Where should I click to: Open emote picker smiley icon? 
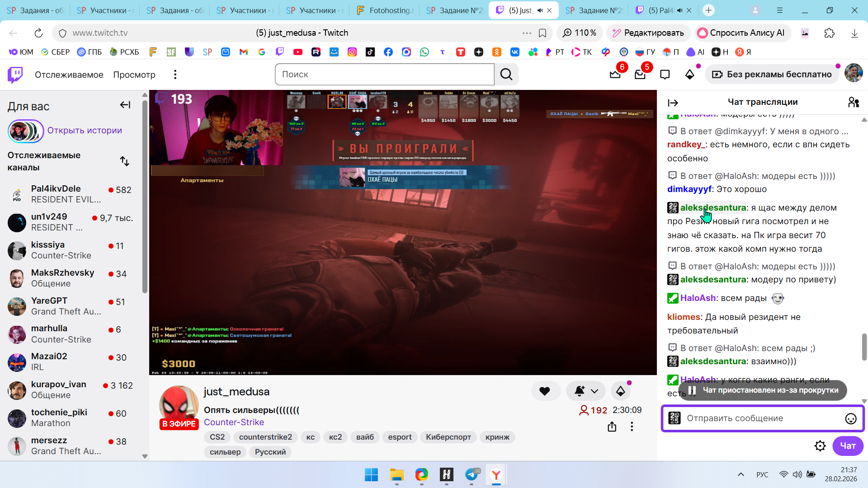tap(850, 419)
